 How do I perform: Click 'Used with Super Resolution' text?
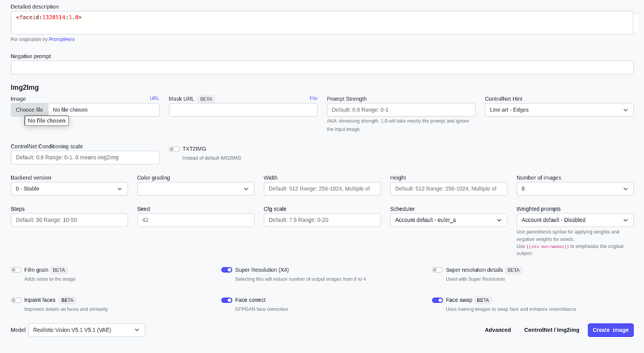tap(475, 279)
